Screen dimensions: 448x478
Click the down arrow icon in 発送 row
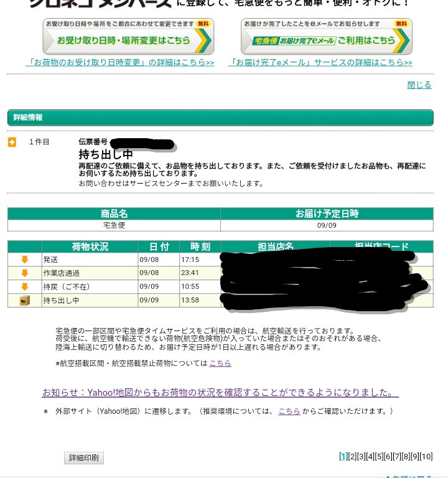click(x=25, y=260)
